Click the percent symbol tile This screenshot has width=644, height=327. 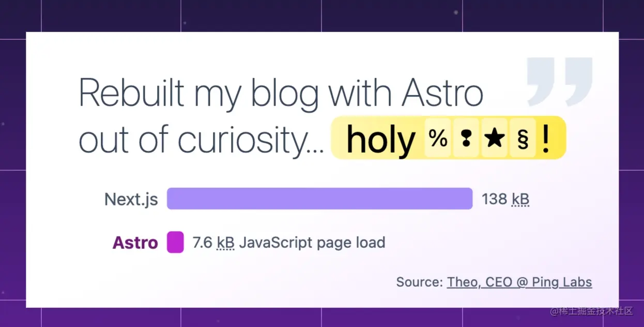(438, 139)
